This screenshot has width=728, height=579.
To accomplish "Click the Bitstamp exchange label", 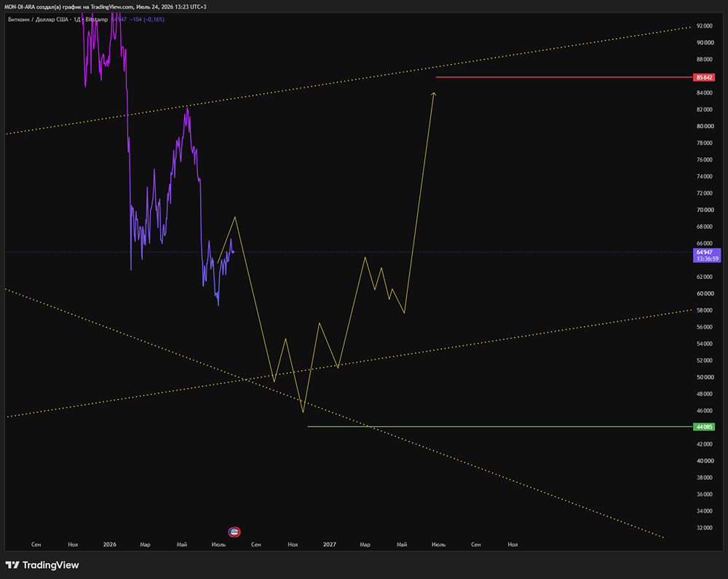I will tap(97, 20).
